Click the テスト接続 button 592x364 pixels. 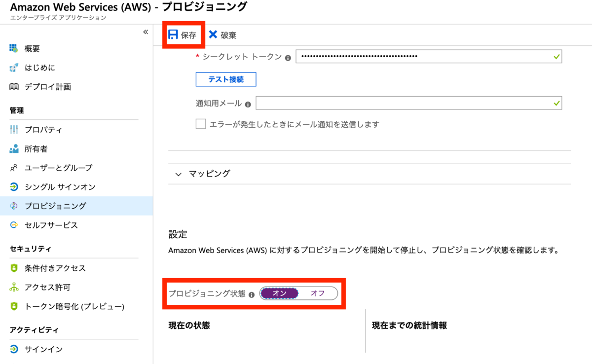(x=226, y=79)
